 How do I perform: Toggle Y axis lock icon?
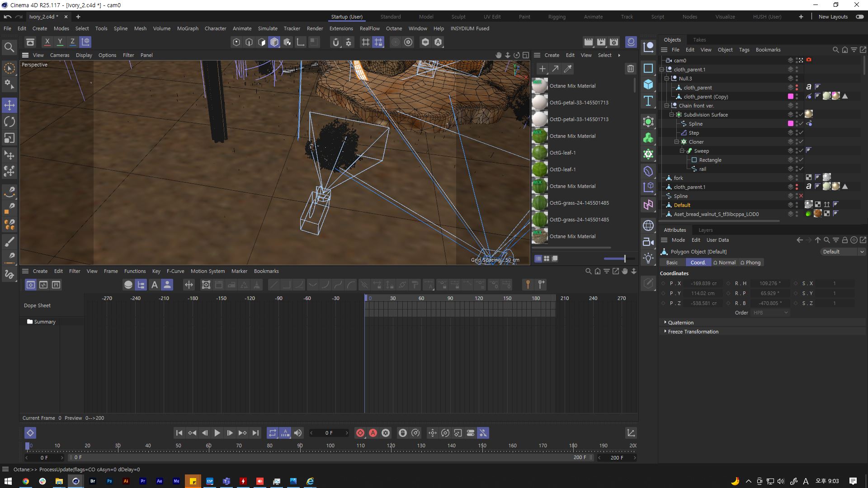point(60,42)
